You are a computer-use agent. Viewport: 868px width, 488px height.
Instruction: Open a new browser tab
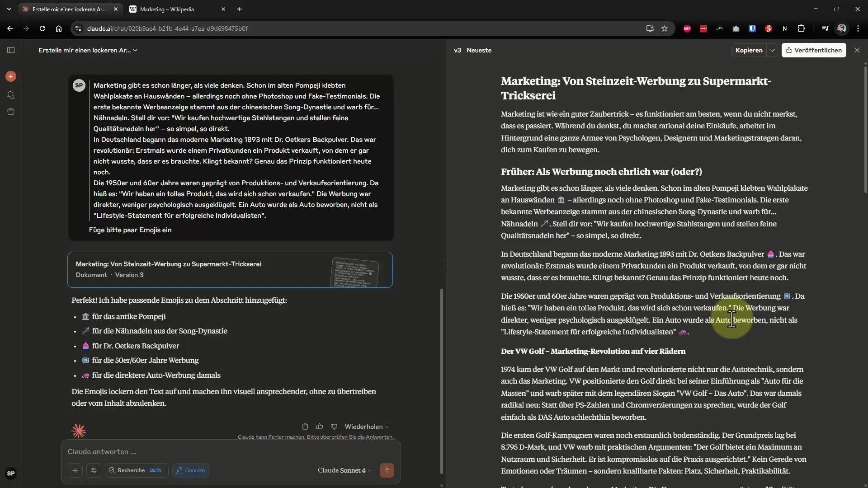(240, 9)
